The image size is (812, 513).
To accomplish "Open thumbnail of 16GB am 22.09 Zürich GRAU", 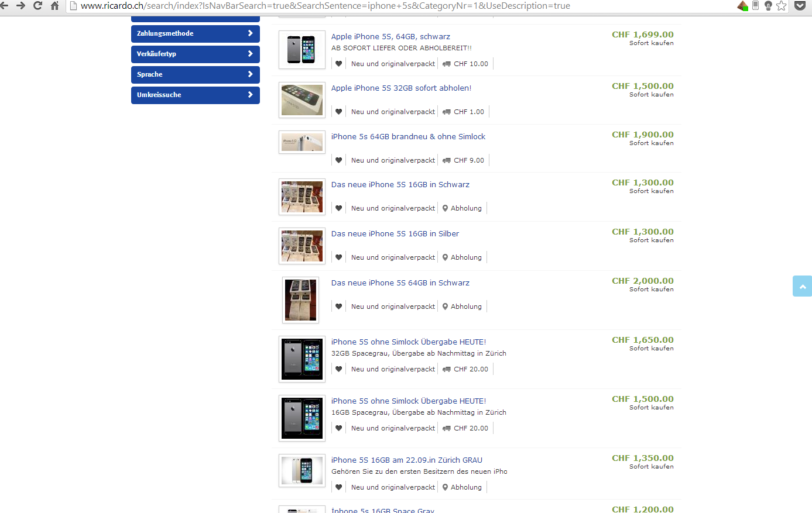I will click(x=302, y=471).
